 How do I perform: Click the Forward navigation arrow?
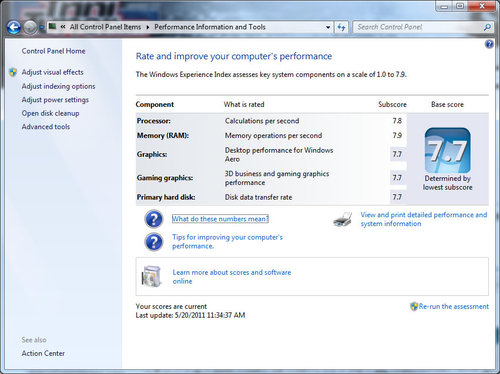click(30, 27)
